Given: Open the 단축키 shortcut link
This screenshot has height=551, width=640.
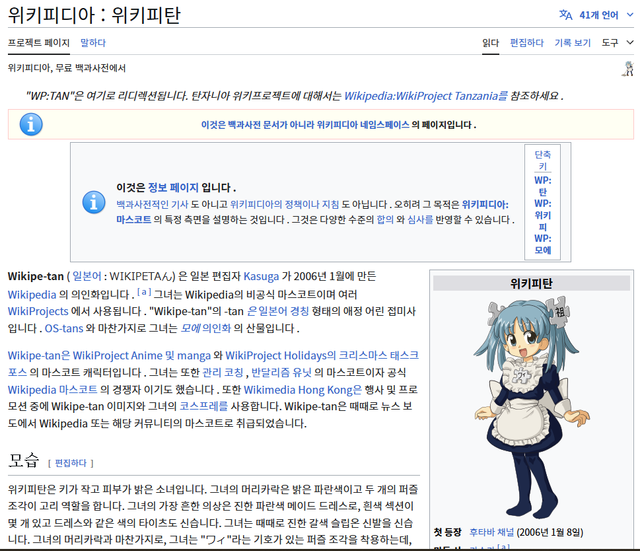Looking at the screenshot, I should pos(542,160).
